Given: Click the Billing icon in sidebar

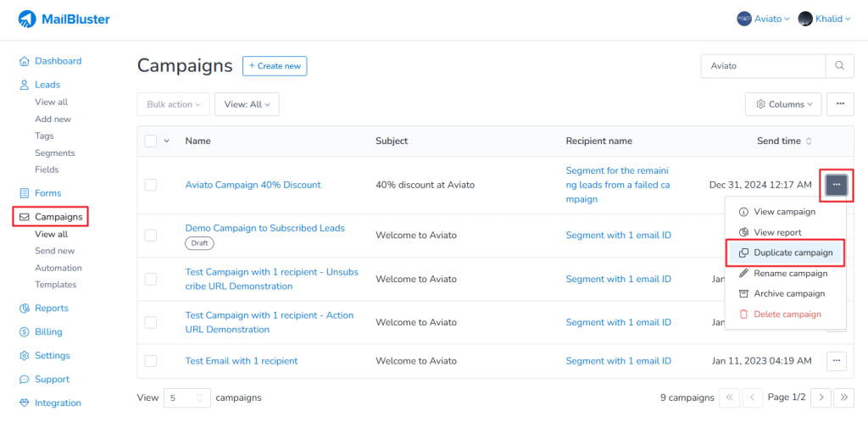Looking at the screenshot, I should coord(24,332).
